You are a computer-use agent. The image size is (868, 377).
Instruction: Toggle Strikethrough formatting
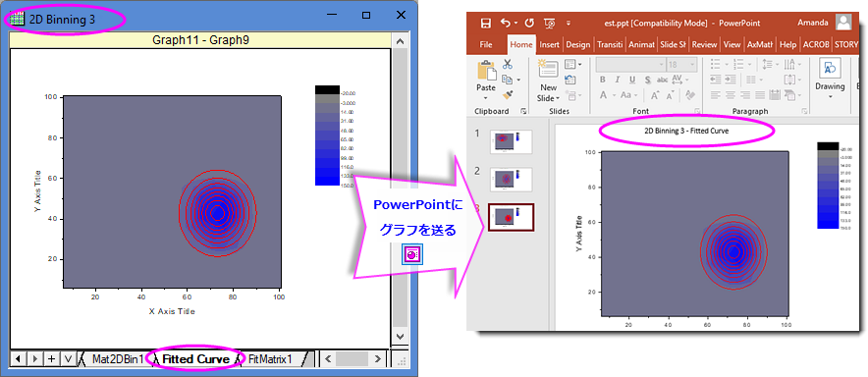click(x=662, y=80)
